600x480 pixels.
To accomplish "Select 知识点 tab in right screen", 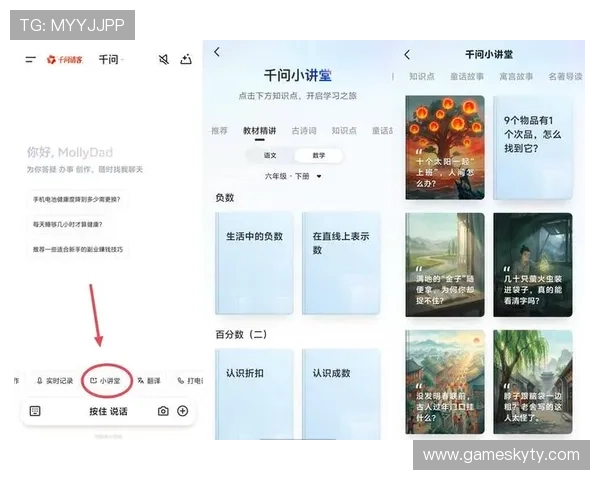I will 422,77.
